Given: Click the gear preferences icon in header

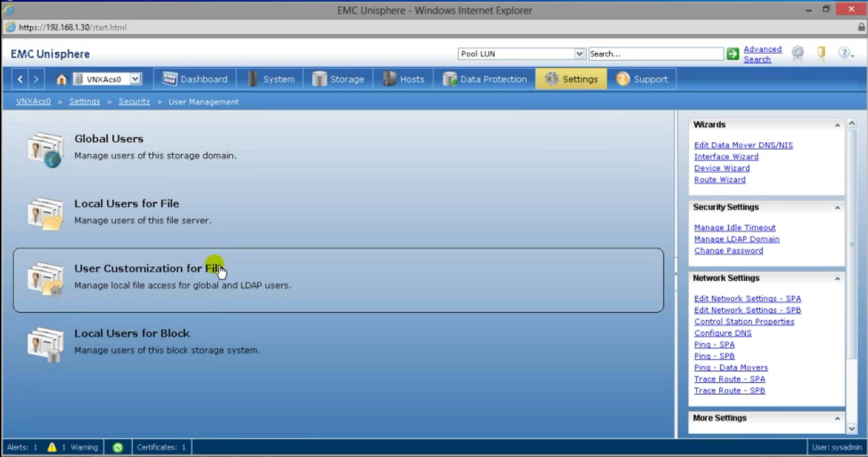Looking at the screenshot, I should pyautogui.click(x=797, y=53).
